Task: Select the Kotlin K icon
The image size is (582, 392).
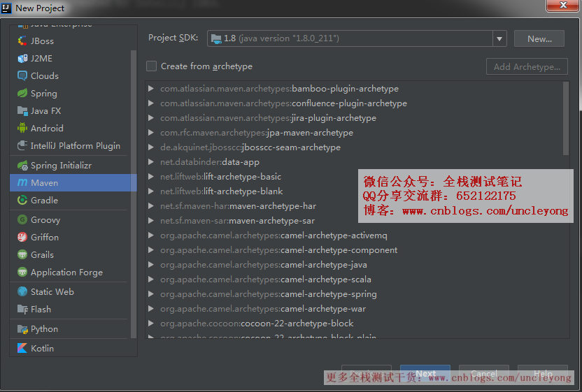Action: 22,348
